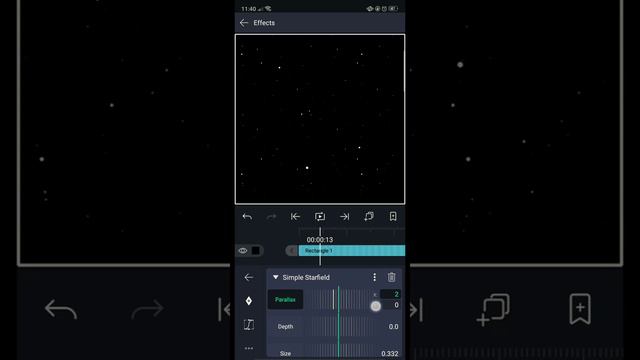This screenshot has width=640, height=360.
Task: Add a keyframe with the diamond icon
Action: click(x=249, y=301)
